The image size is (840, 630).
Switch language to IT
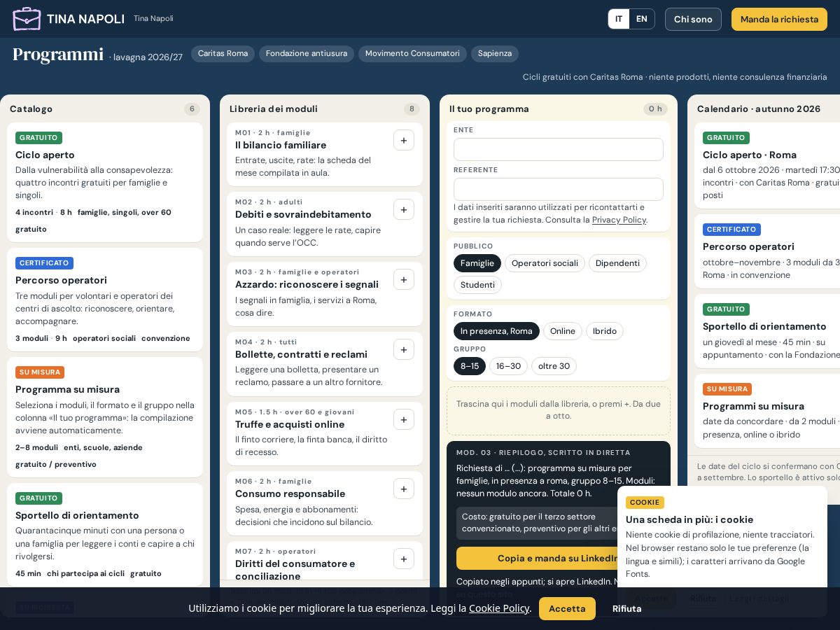[619, 19]
